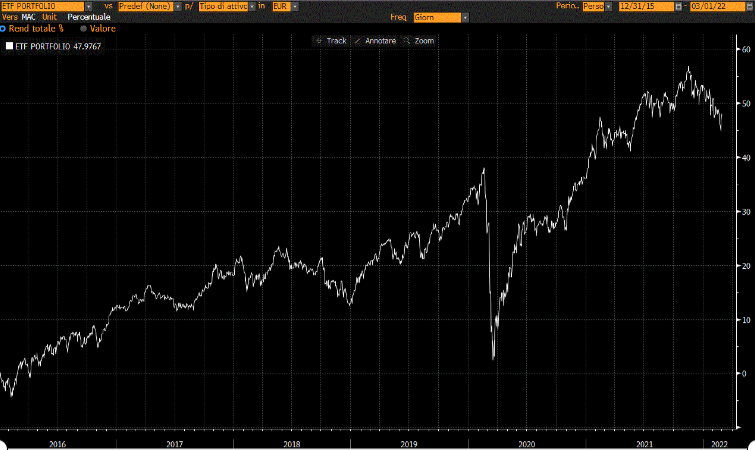Click the Track crosshair icon
Image resolution: width=755 pixels, height=450 pixels.
[x=319, y=41]
